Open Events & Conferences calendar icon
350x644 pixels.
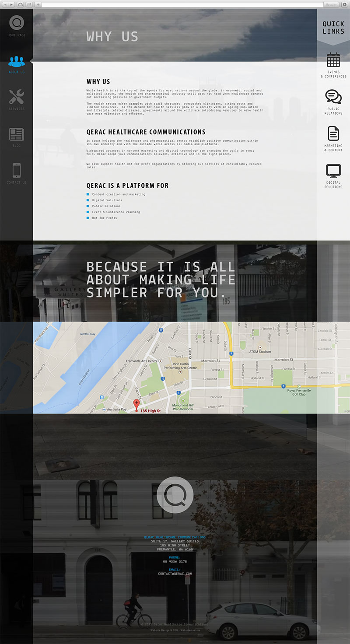[x=333, y=59]
